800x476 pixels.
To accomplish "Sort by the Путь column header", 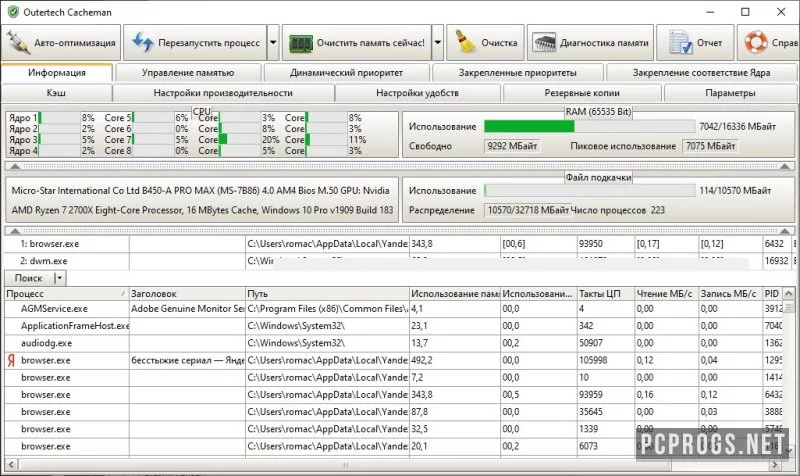I will point(328,294).
